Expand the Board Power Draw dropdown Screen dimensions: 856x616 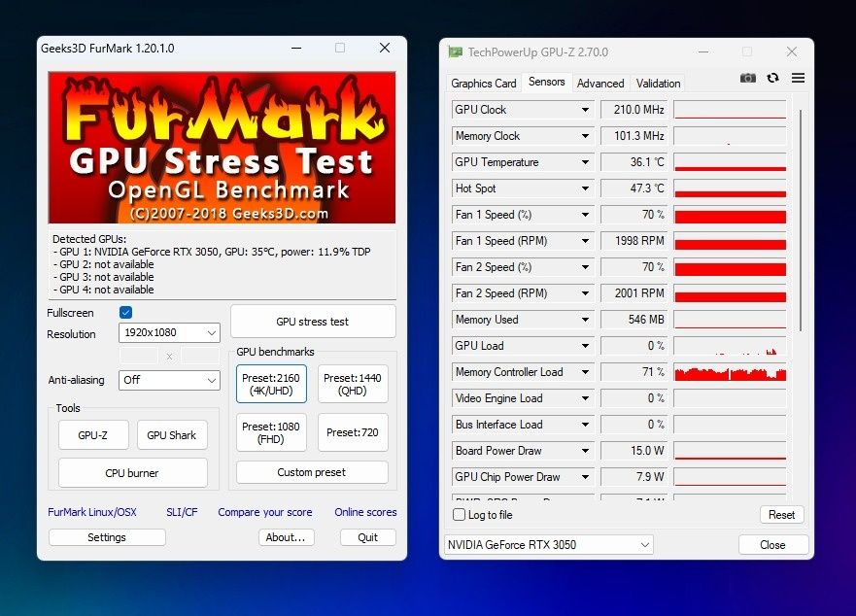[x=585, y=451]
